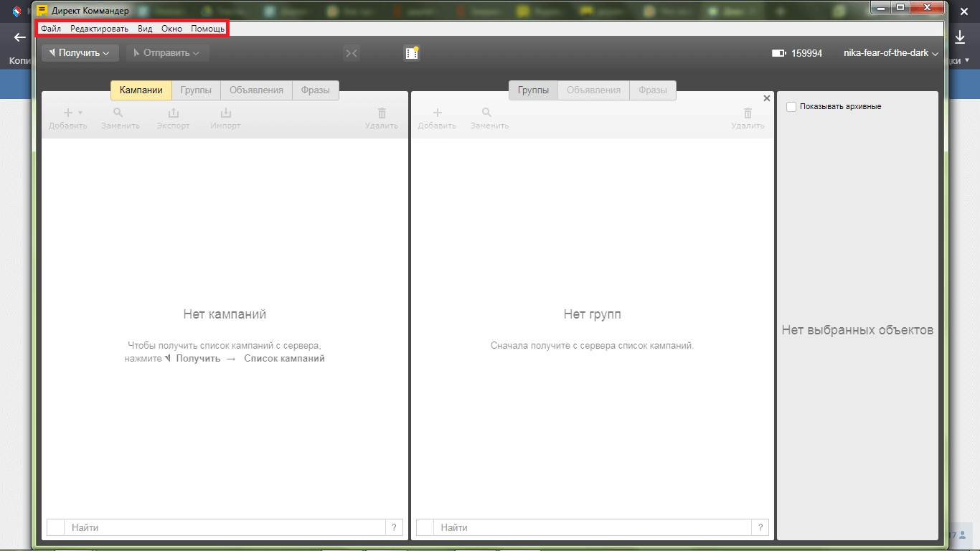Click the browser download icon behind Commander
This screenshot has height=551, width=980.
961,37
